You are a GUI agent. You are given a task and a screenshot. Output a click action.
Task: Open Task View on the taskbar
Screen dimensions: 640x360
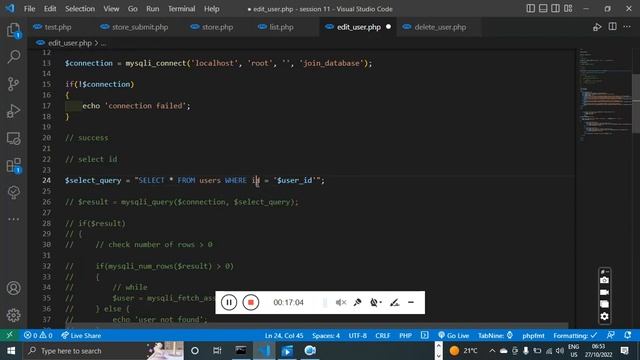[x=217, y=351]
